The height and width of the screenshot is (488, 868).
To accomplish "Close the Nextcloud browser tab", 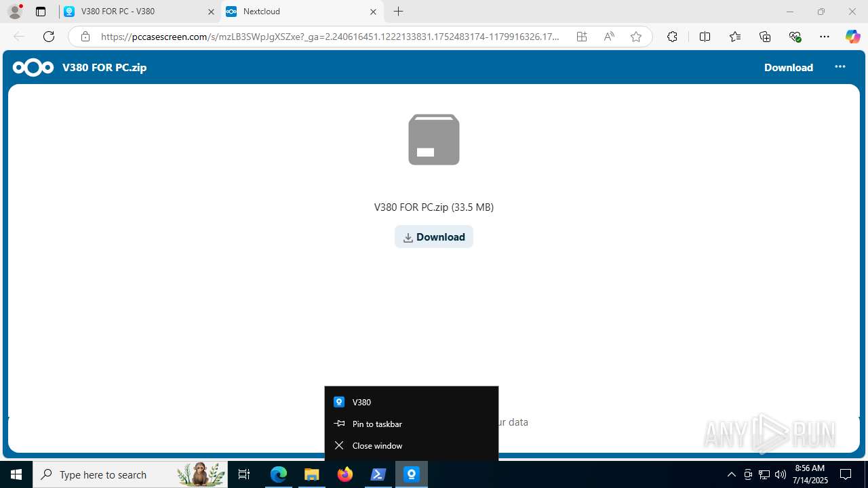I will pos(373,12).
